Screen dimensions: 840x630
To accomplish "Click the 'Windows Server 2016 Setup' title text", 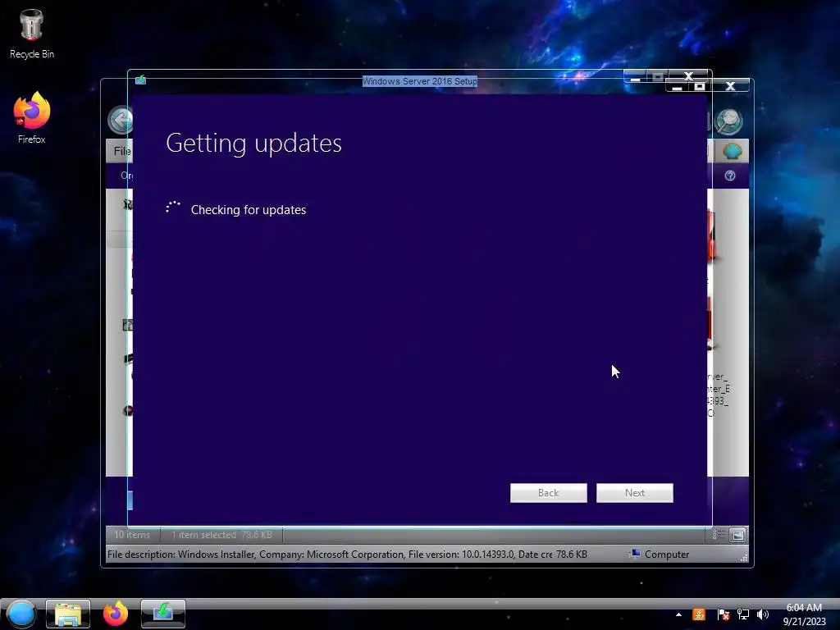I will pyautogui.click(x=419, y=81).
